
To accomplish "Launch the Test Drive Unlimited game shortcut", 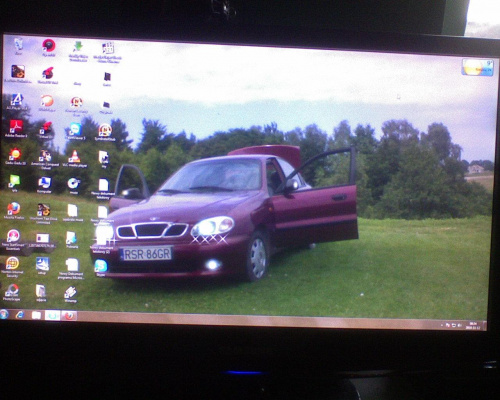I will 43,213.
